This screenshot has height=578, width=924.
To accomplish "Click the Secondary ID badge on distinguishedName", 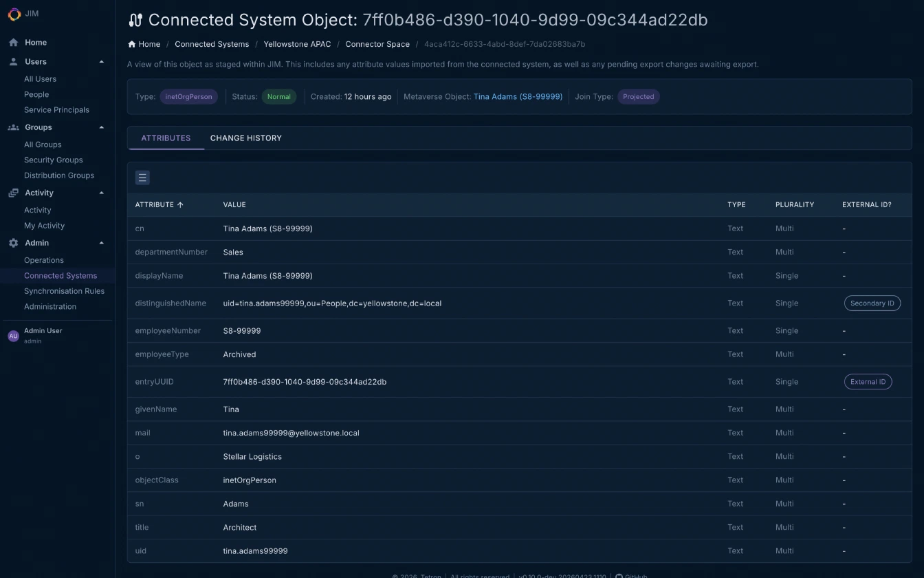I will tap(872, 303).
